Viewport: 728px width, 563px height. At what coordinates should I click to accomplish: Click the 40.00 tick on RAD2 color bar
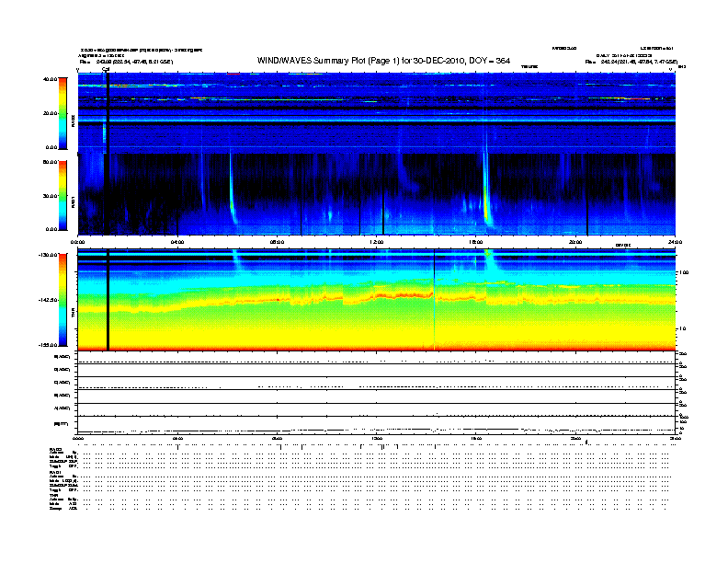tap(50, 79)
